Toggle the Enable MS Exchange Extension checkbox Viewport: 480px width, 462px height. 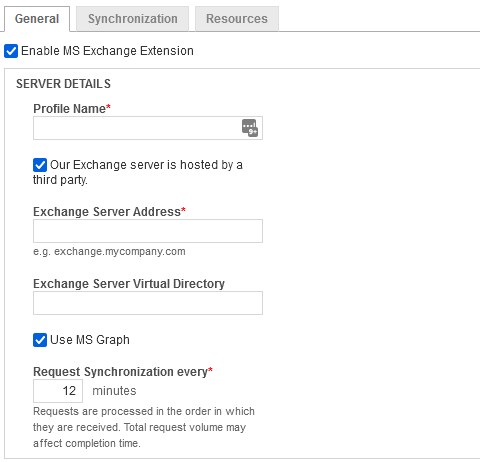11,51
